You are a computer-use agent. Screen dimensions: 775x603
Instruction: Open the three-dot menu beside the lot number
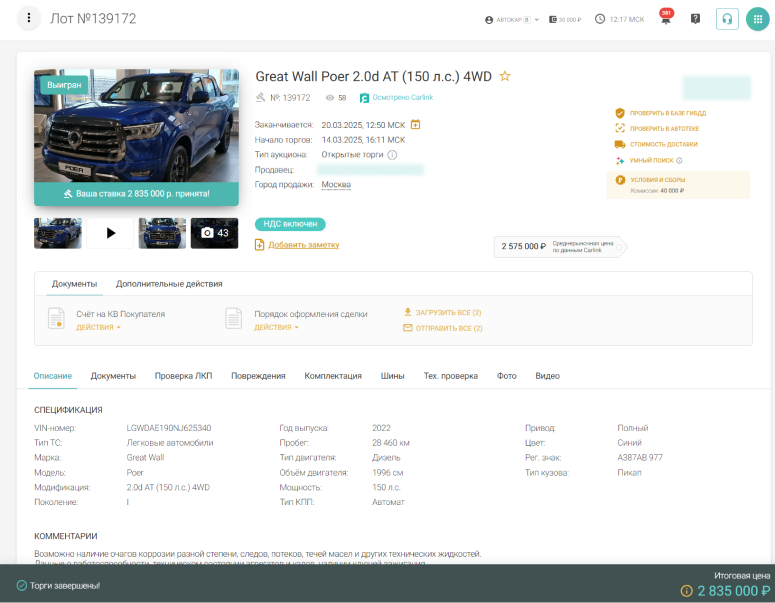click(30, 19)
